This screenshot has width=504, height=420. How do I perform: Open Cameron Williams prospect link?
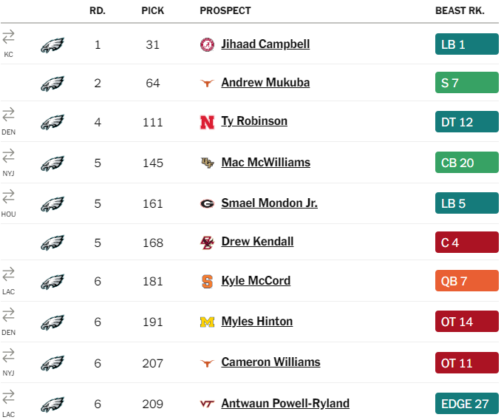click(x=270, y=362)
